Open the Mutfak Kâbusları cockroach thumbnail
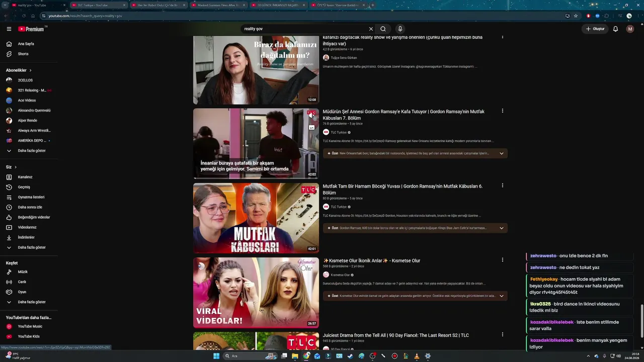 [x=256, y=218]
